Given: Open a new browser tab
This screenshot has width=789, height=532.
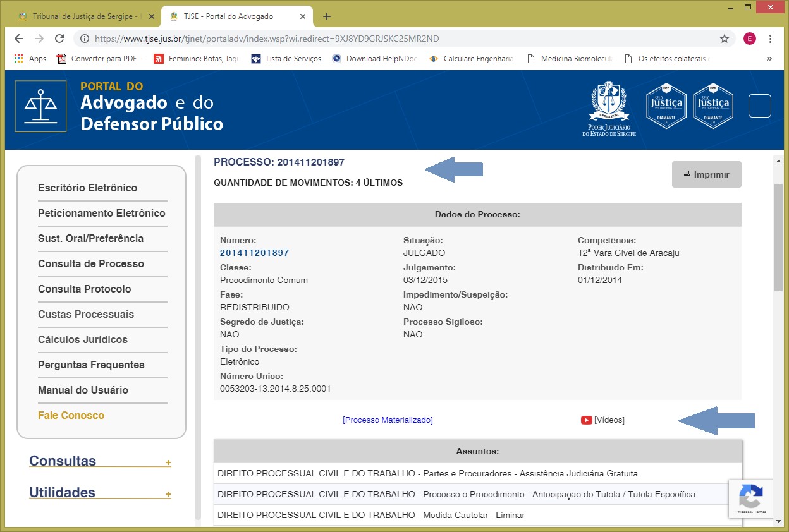Looking at the screenshot, I should (x=326, y=16).
